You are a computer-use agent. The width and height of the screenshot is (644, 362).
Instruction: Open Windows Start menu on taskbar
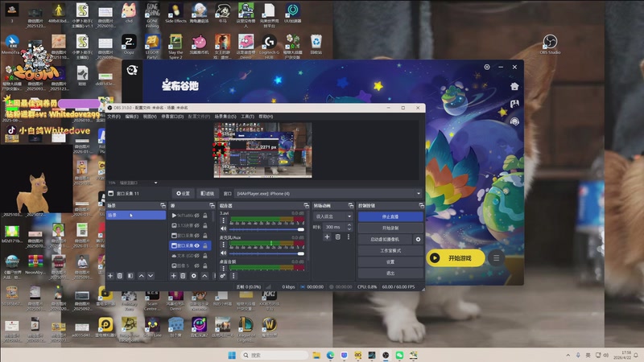(x=232, y=355)
